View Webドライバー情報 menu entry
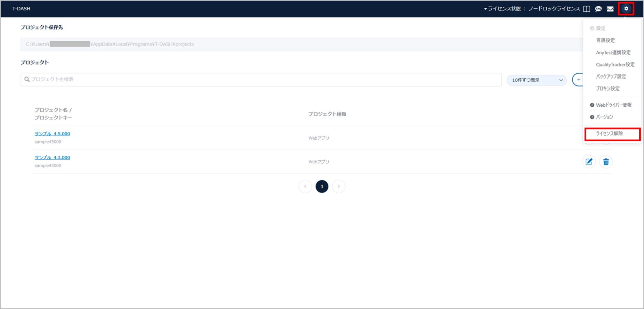This screenshot has height=309, width=644. point(613,105)
